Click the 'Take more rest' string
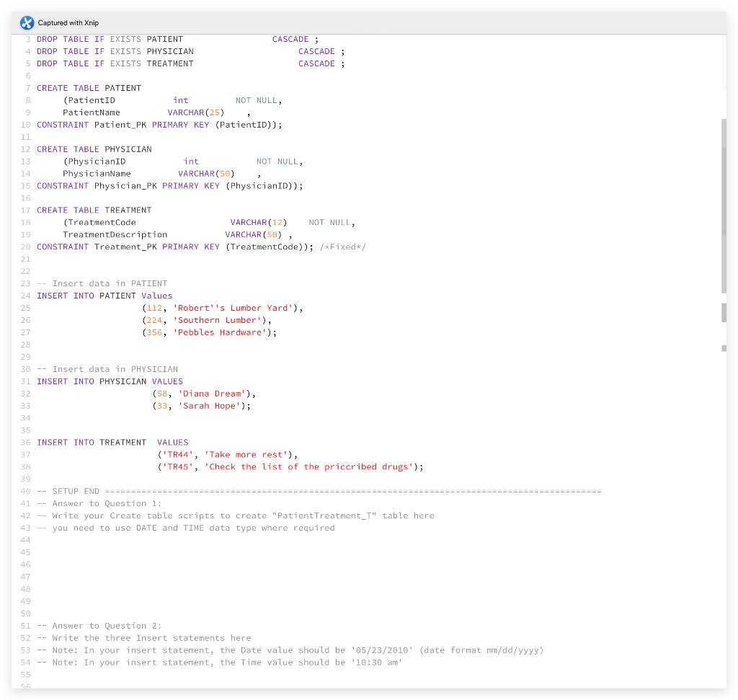This screenshot has height=700, width=738. 246,455
